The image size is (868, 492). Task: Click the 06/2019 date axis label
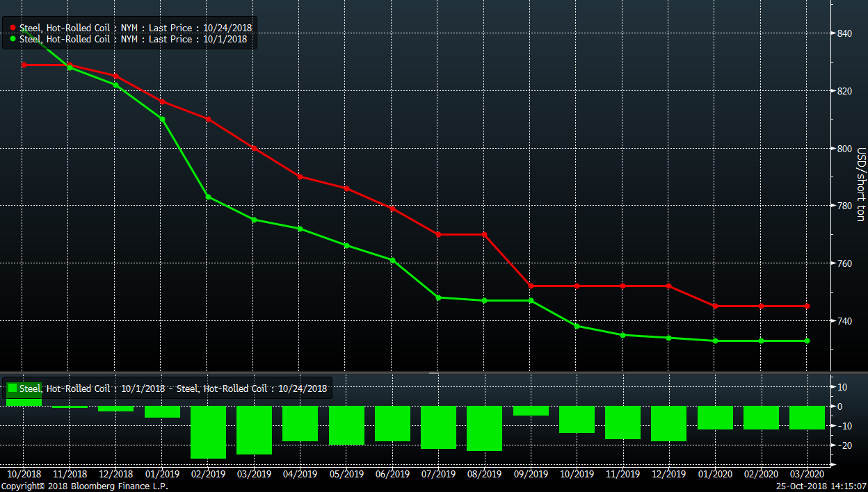click(392, 474)
